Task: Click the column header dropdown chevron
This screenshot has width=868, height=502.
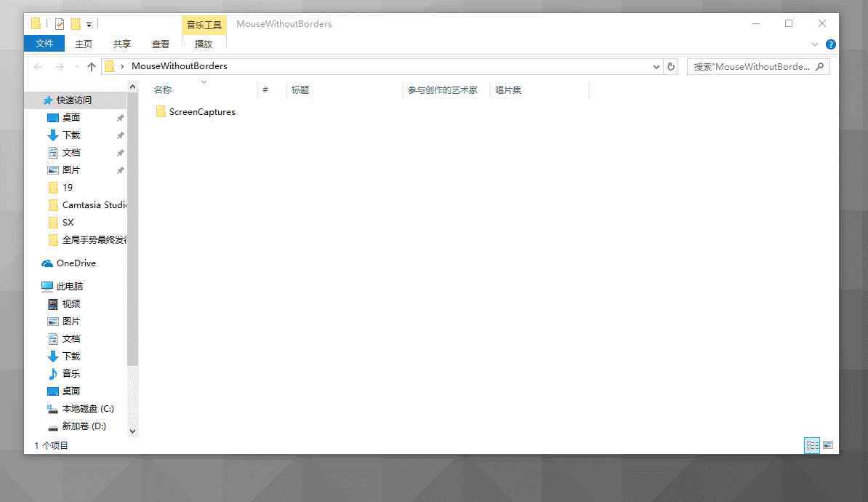Action: click(204, 82)
